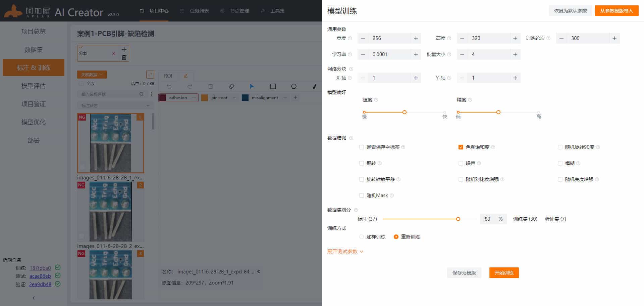The width and height of the screenshot is (644, 306).
Task: Enable 旋转缩放平移 checkbox
Action: [362, 179]
